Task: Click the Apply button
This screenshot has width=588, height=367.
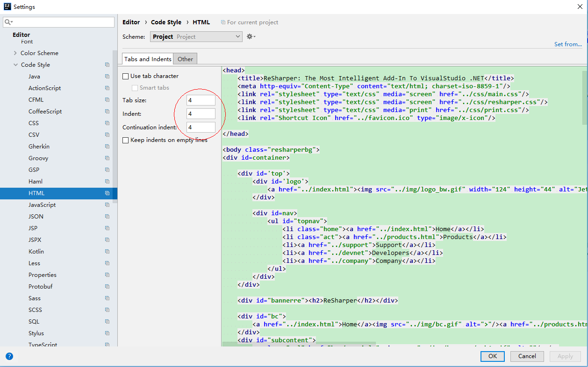Action: 565,356
